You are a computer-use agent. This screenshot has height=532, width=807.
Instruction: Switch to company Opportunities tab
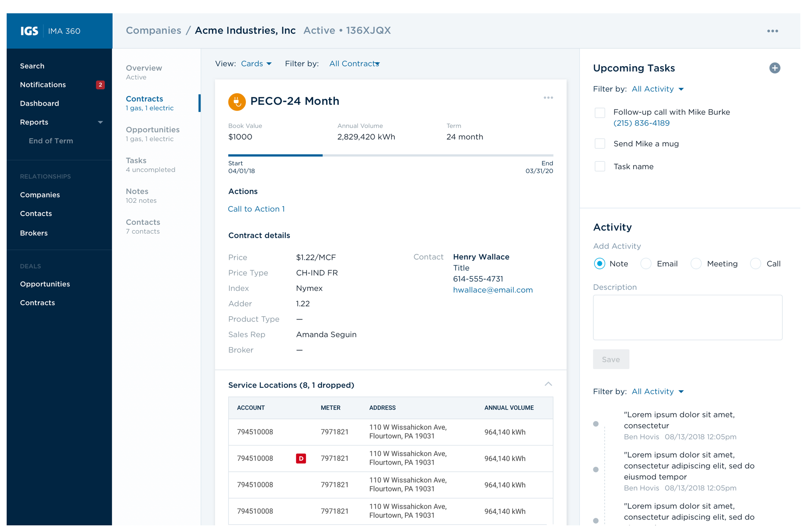pos(153,134)
